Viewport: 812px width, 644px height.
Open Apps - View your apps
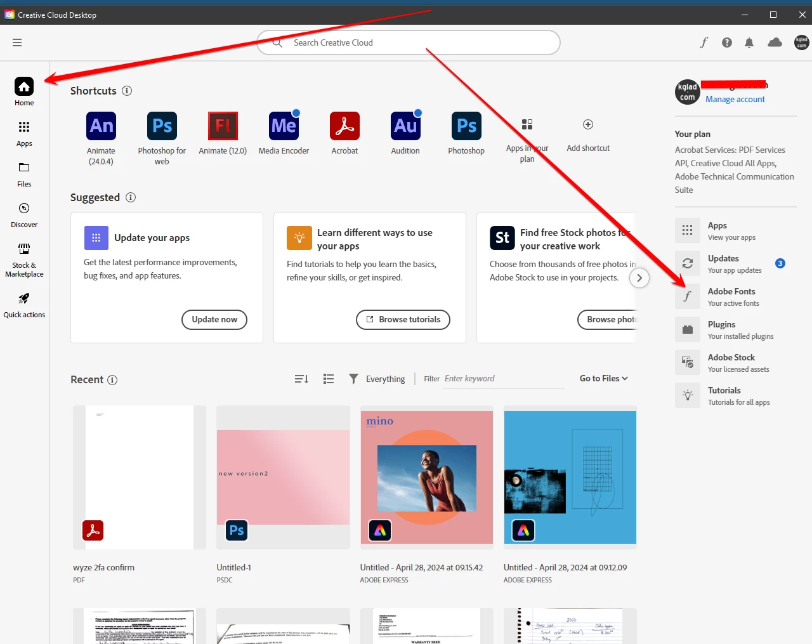coord(736,230)
